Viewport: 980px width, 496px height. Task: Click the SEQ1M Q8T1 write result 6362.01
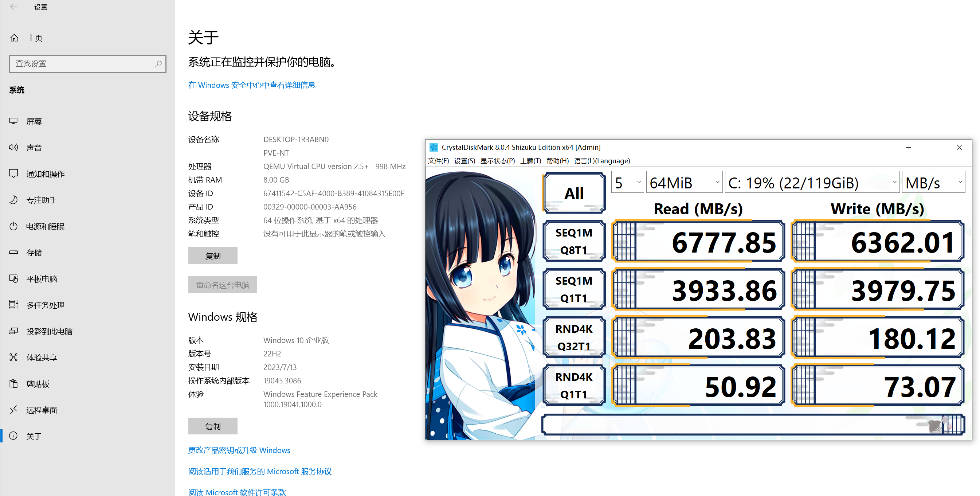tap(877, 241)
